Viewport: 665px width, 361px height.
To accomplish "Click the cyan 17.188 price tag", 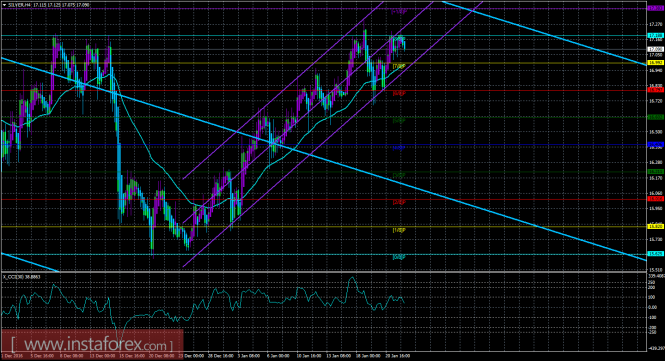I will [656, 36].
